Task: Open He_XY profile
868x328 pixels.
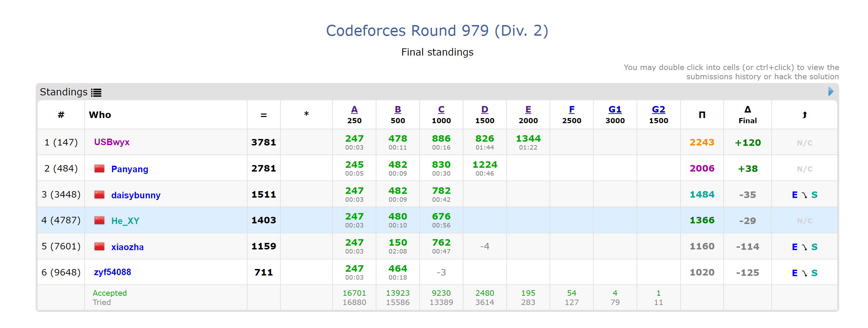Action: tap(125, 221)
